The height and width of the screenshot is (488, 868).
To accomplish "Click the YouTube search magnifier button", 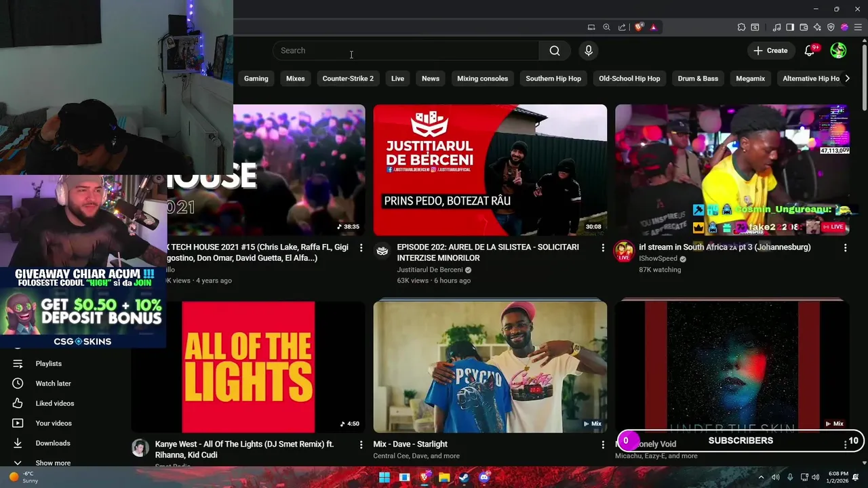I will (555, 51).
